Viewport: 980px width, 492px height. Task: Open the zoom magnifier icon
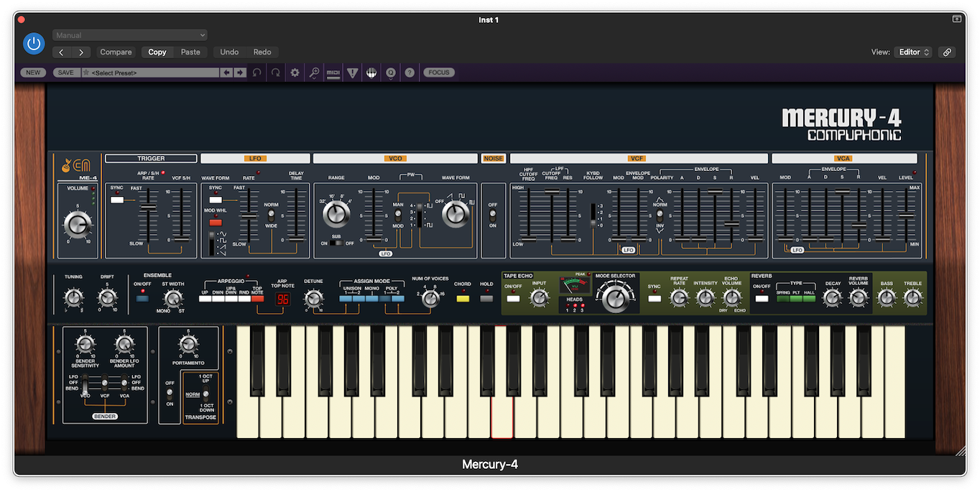(314, 73)
